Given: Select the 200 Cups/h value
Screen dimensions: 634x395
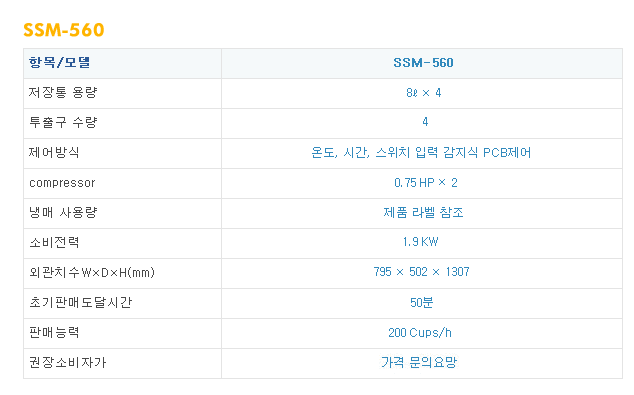Looking at the screenshot, I should pyautogui.click(x=420, y=332).
